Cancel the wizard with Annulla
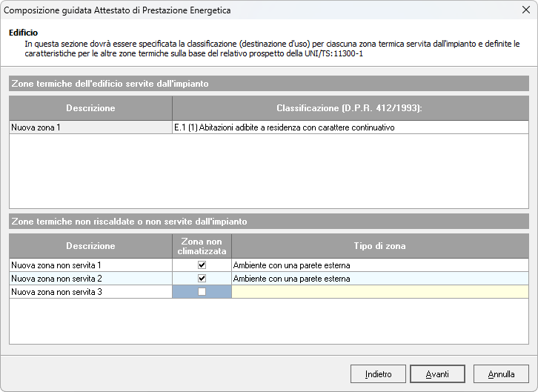This screenshot has width=538, height=392. pyautogui.click(x=502, y=374)
